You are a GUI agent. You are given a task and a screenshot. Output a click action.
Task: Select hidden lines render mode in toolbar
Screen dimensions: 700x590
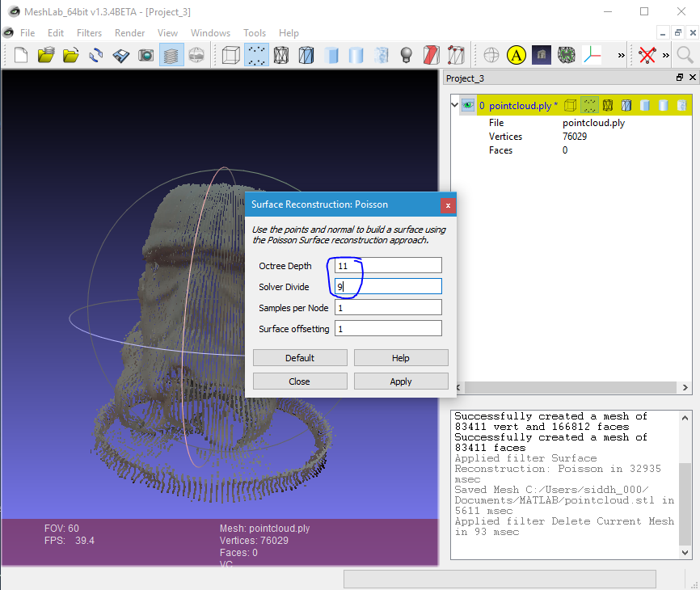306,55
